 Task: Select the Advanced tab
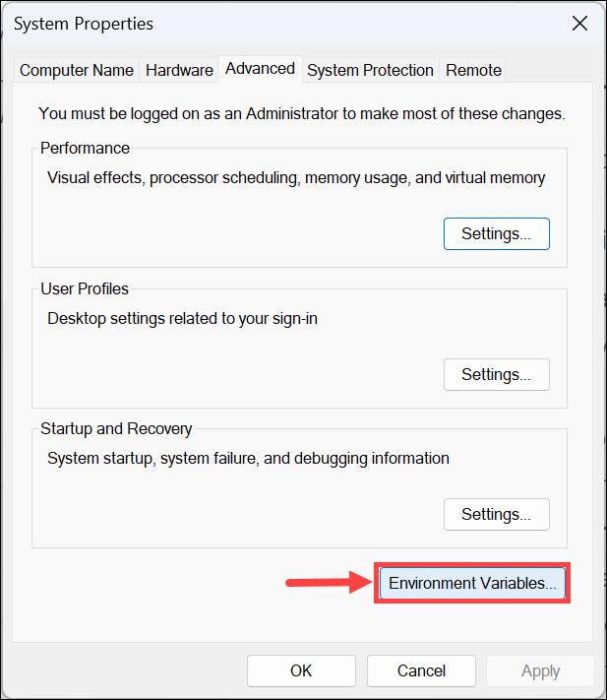point(260,68)
